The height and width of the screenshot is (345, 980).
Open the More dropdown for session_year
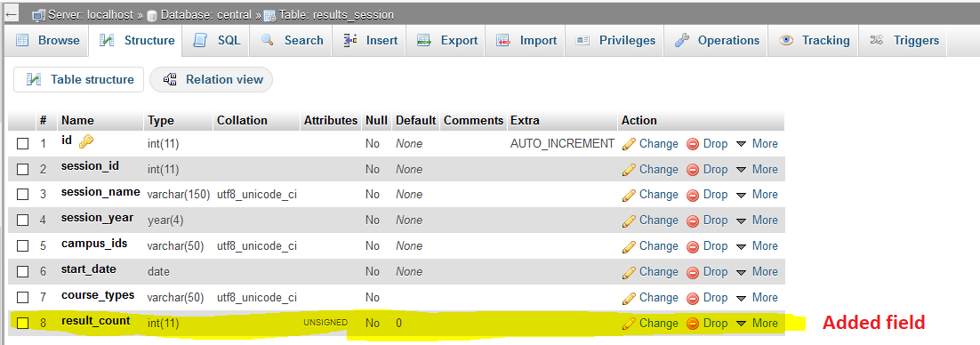(757, 221)
